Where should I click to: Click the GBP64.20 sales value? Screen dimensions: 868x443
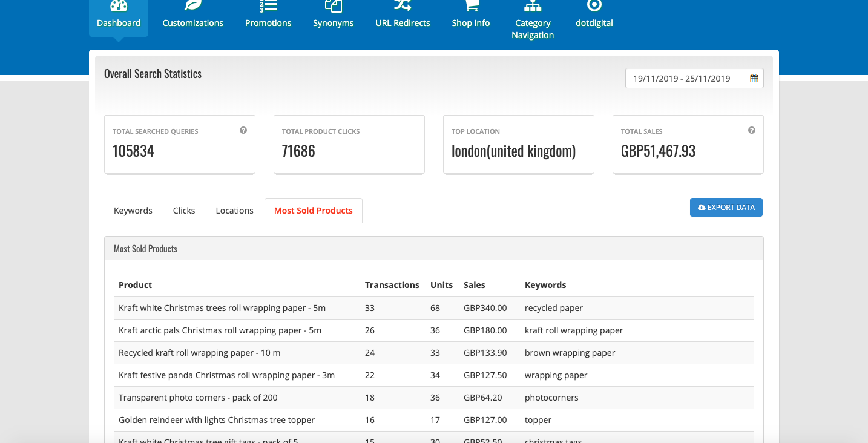[x=483, y=398]
